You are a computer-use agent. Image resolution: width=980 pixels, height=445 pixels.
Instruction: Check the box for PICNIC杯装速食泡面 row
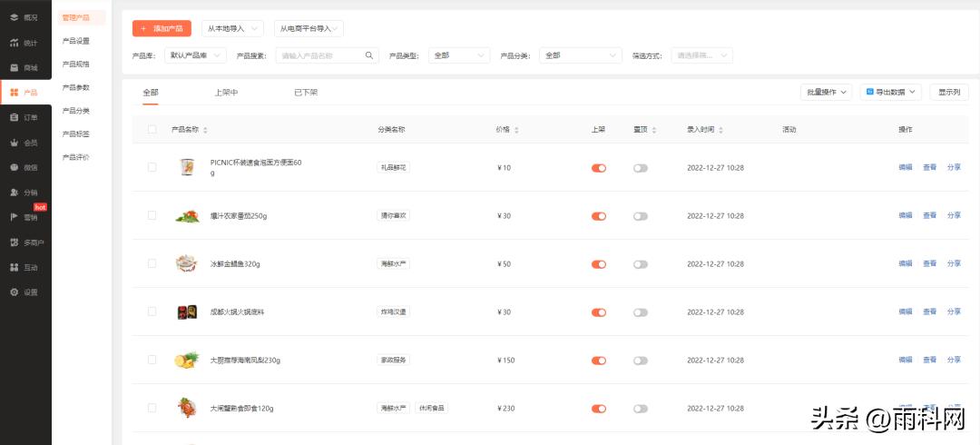coord(152,167)
